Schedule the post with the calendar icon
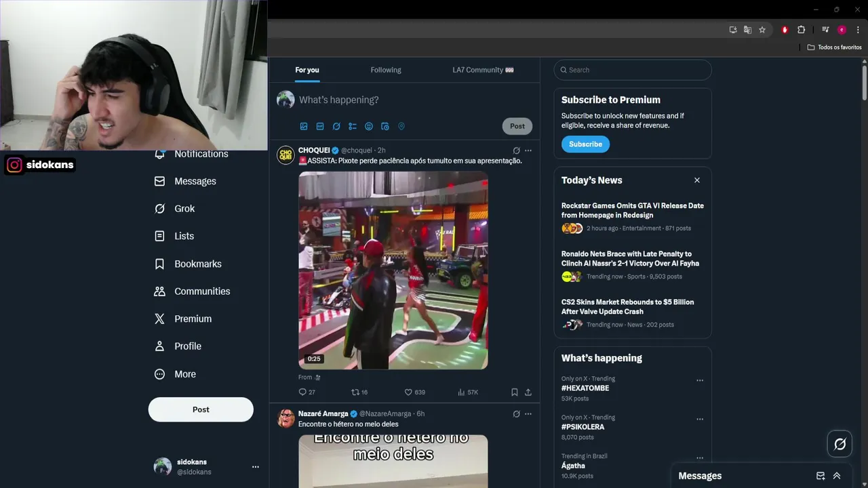 385,126
